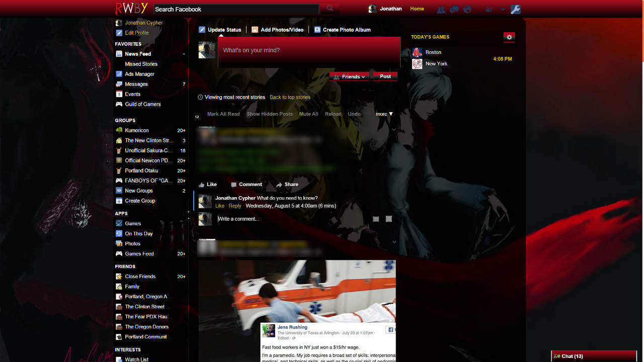The height and width of the screenshot is (362, 644).
Task: Click the Close Friends star icon
Action: point(119,277)
